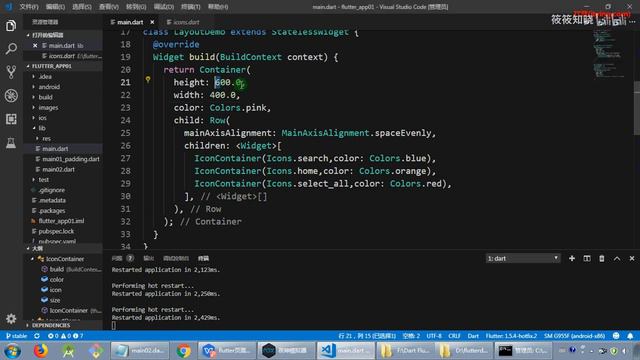Click the line 21 column 15 indicator
This screenshot has width=640, height=360.
click(x=367, y=336)
